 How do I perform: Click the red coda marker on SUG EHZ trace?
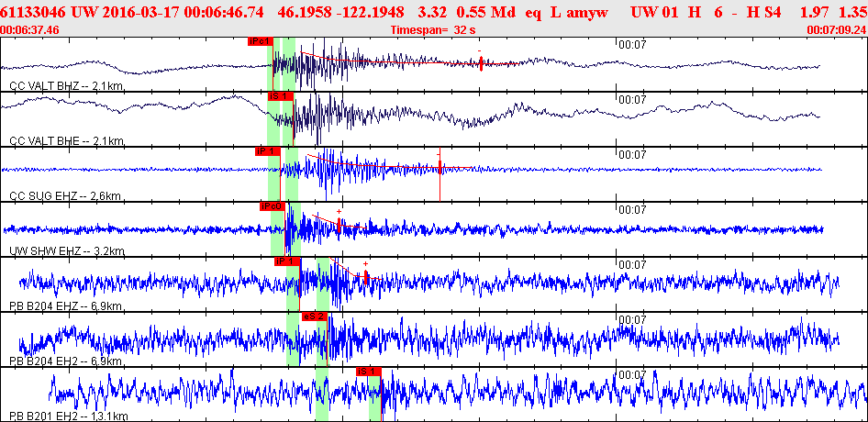pos(440,167)
